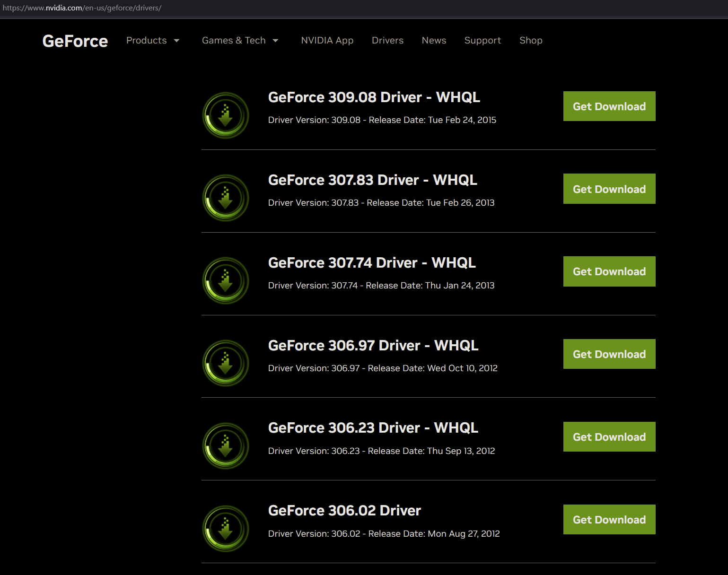Open the Shop nav item
728x575 pixels.
click(x=531, y=41)
